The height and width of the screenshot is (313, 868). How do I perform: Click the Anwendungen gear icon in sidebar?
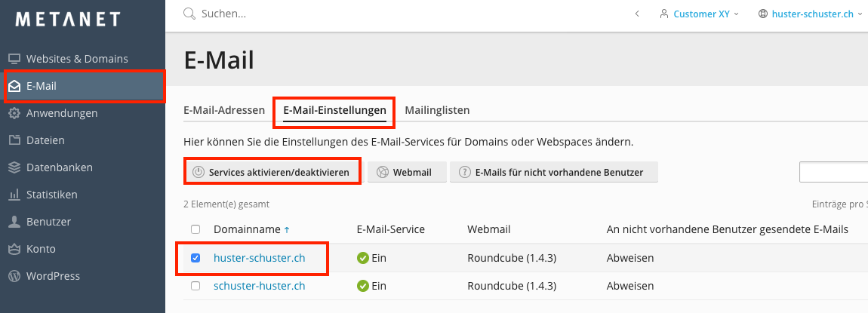tap(14, 113)
